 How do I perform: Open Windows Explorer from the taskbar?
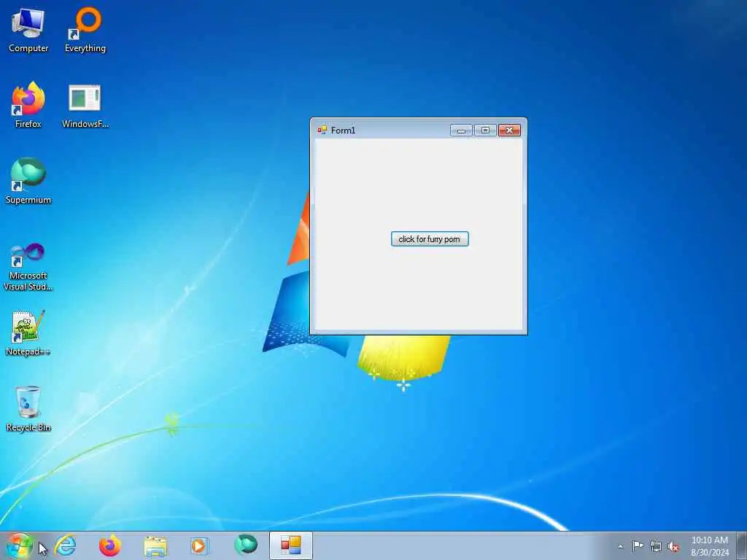(x=155, y=545)
